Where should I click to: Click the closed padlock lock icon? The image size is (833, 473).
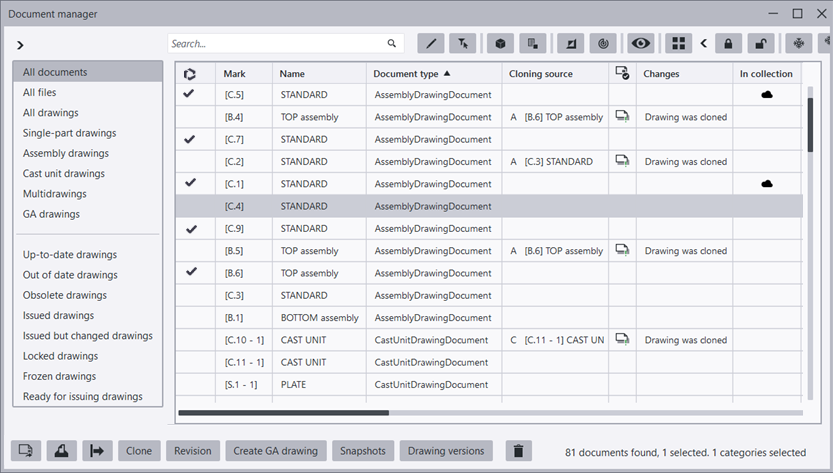[728, 44]
